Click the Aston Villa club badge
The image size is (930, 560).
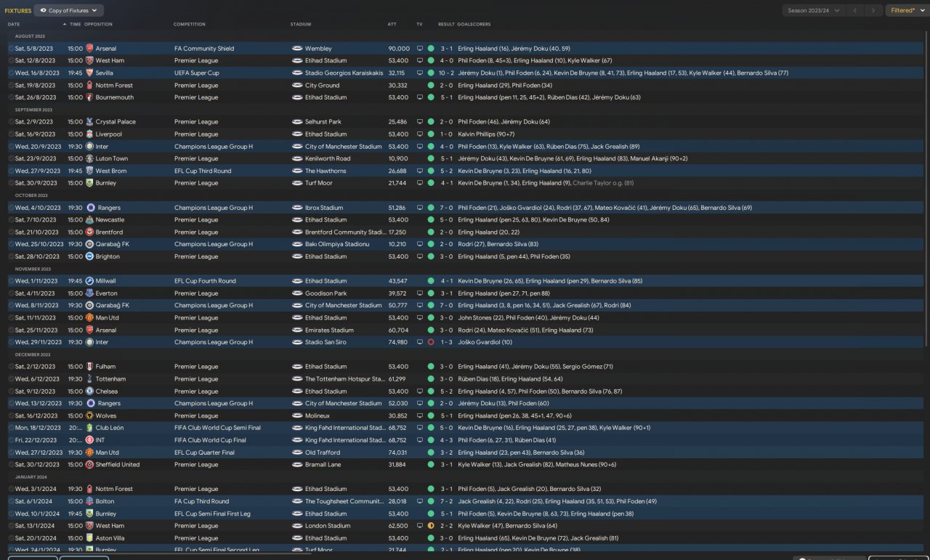click(89, 538)
